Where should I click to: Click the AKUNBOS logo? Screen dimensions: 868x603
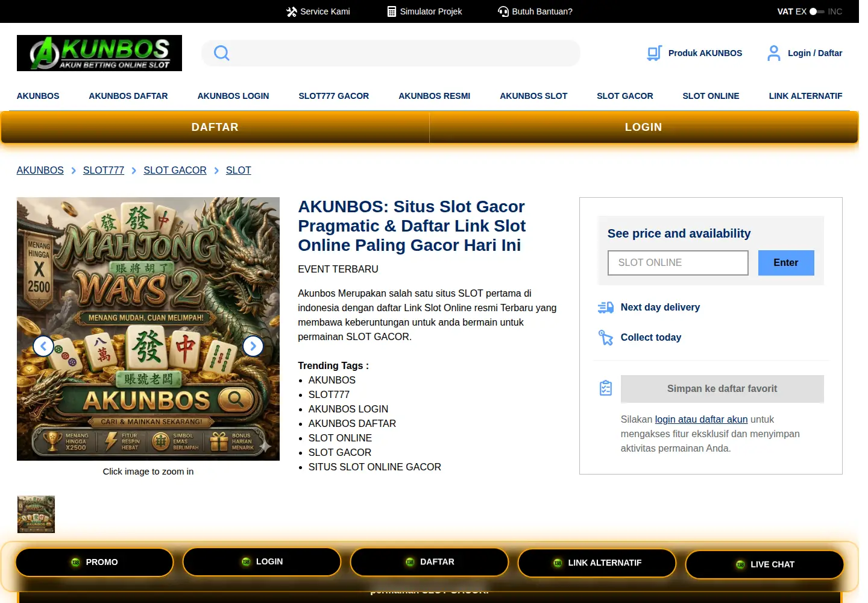tap(99, 53)
